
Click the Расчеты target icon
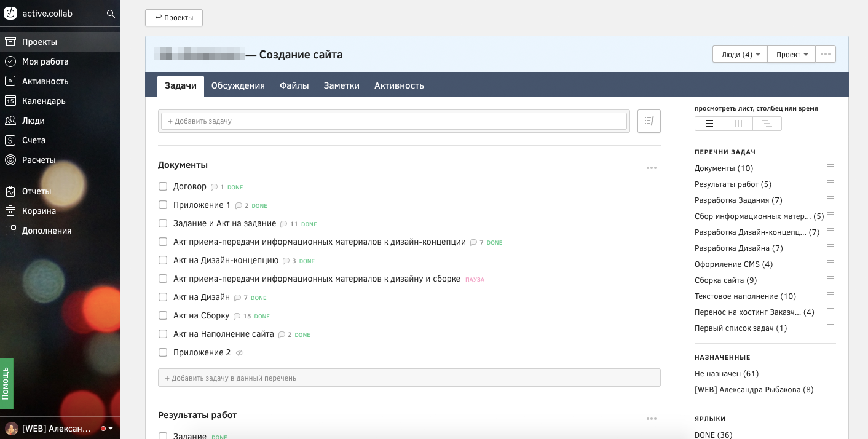(x=10, y=160)
